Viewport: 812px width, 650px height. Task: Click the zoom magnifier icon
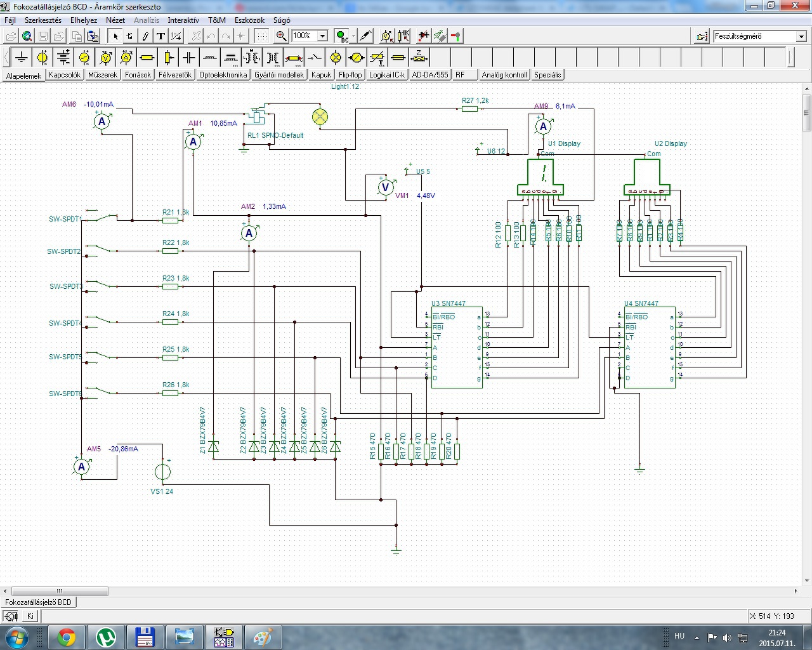pyautogui.click(x=281, y=36)
